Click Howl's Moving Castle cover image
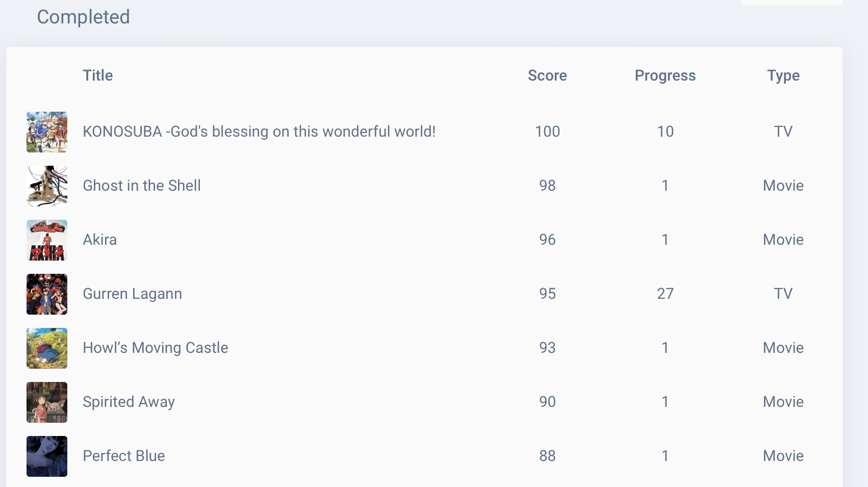Viewport: 868px width, 487px height. (x=47, y=348)
